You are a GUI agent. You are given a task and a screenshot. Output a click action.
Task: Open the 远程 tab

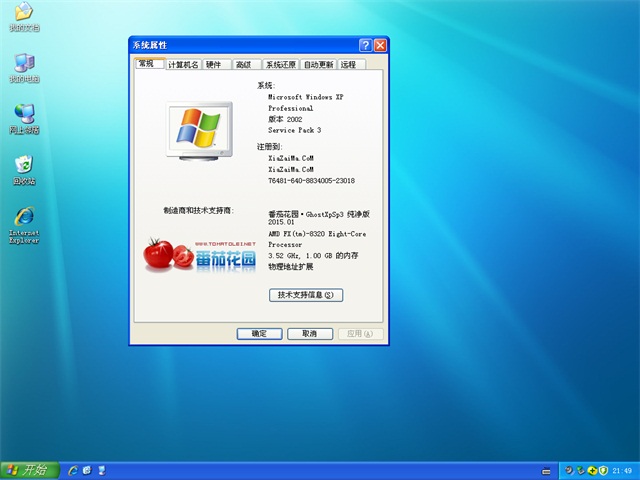point(348,64)
